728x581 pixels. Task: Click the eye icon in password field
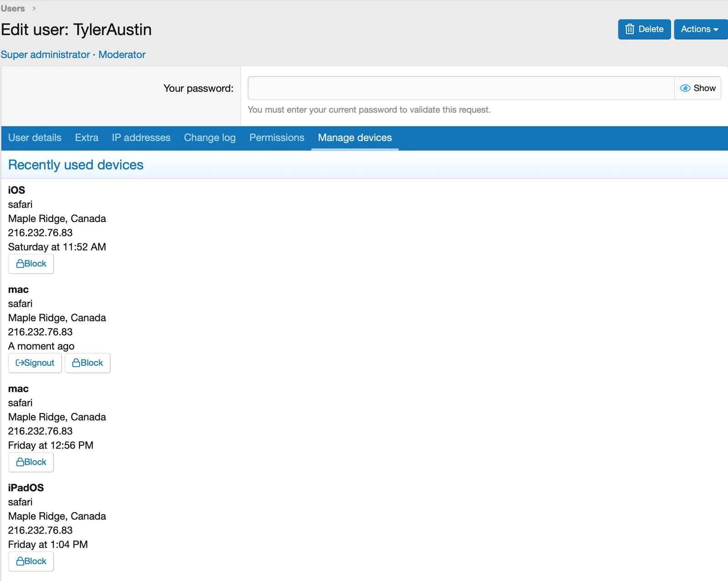pos(685,88)
